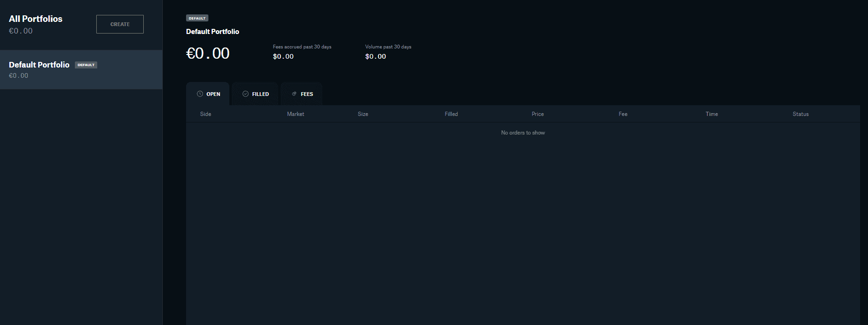The width and height of the screenshot is (868, 325).
Task: Click the DEFAULT badge in the sidebar
Action: (86, 65)
